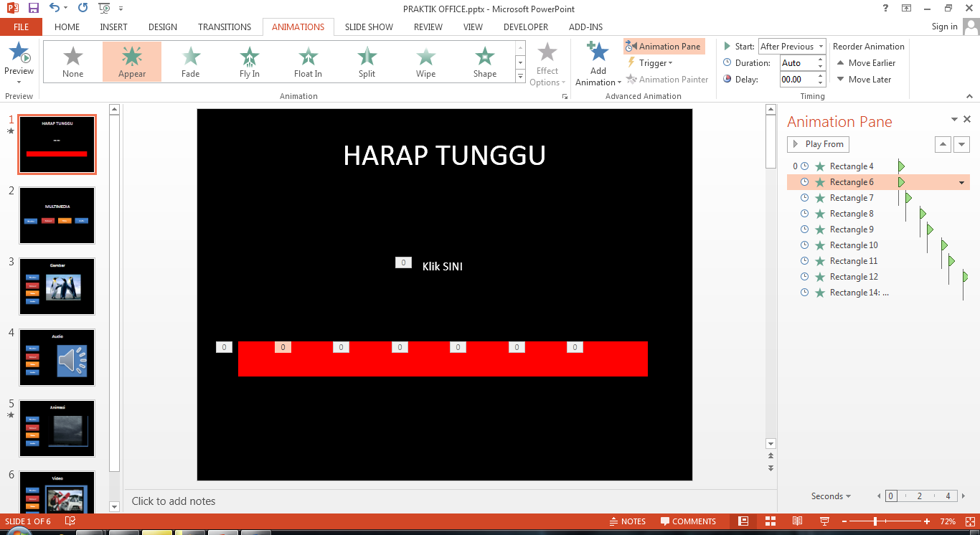
Task: Apply the Shape animation effect
Action: click(x=484, y=62)
